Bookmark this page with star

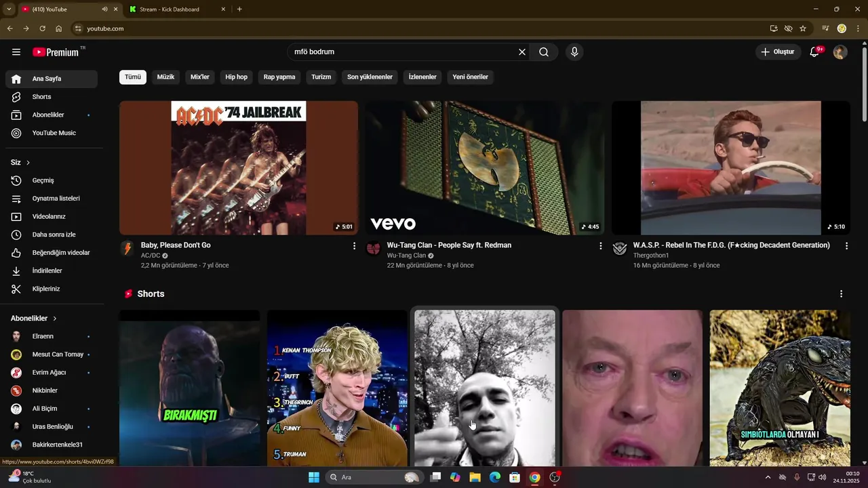(x=803, y=28)
